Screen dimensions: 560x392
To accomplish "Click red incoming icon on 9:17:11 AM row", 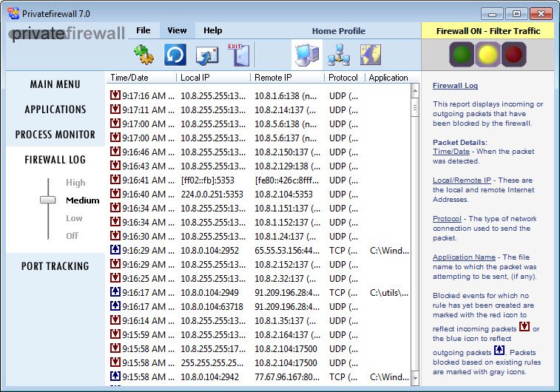I will coord(115,109).
